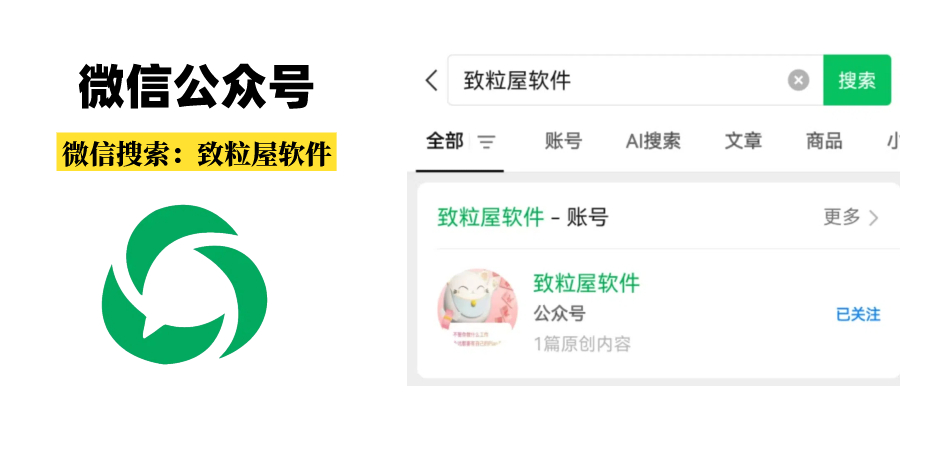Click 更多 to see more accounts
This screenshot has height=450, width=951.
point(841,217)
